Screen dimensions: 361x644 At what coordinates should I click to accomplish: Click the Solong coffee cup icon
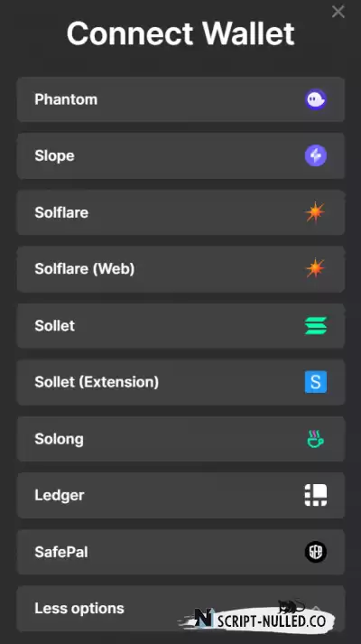(x=316, y=439)
